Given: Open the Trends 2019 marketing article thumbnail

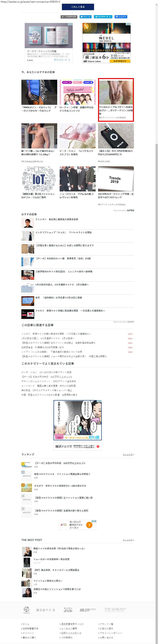Looking at the screenshot, I should click(116, 179).
